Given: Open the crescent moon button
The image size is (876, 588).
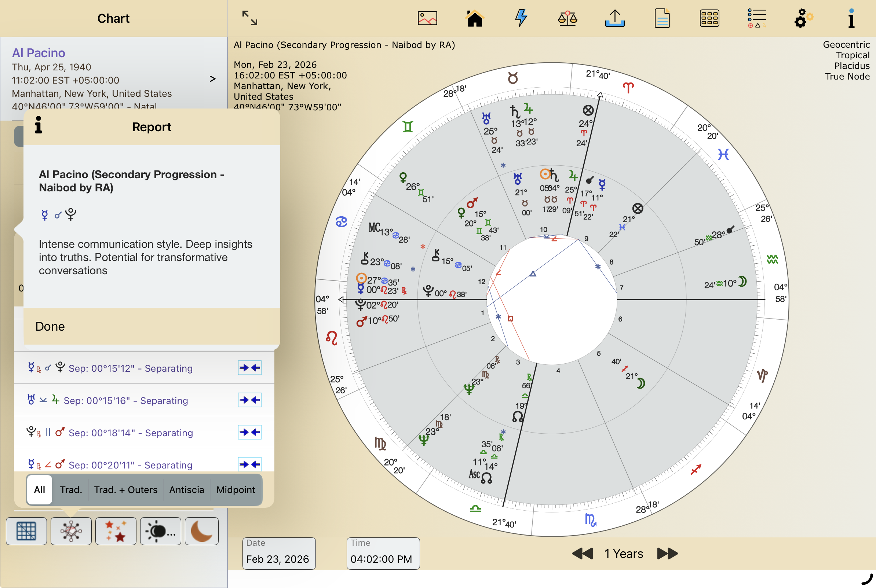Looking at the screenshot, I should coord(201,531).
